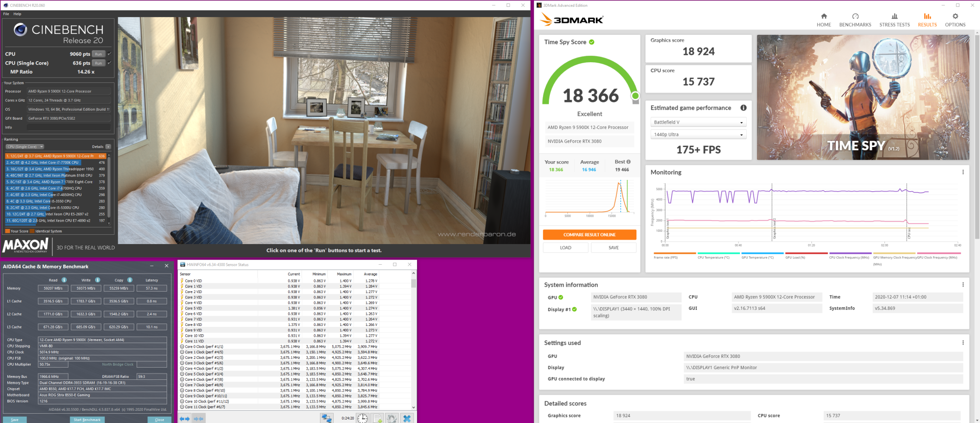Open the System information three-dot menu
Screen dimensions: 980x423
[x=963, y=285]
